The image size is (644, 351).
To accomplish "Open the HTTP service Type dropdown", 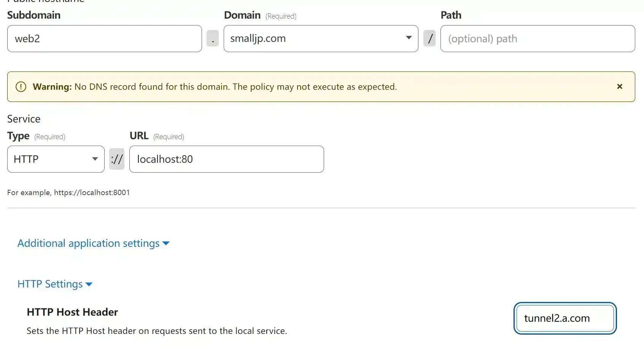I will (x=56, y=159).
